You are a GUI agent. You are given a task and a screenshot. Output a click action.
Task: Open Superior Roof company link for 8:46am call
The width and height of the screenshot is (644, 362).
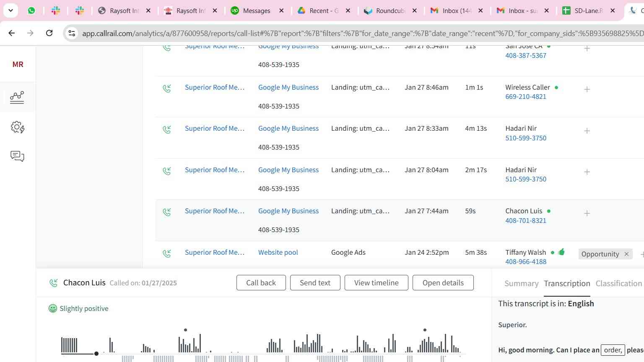[215, 87]
